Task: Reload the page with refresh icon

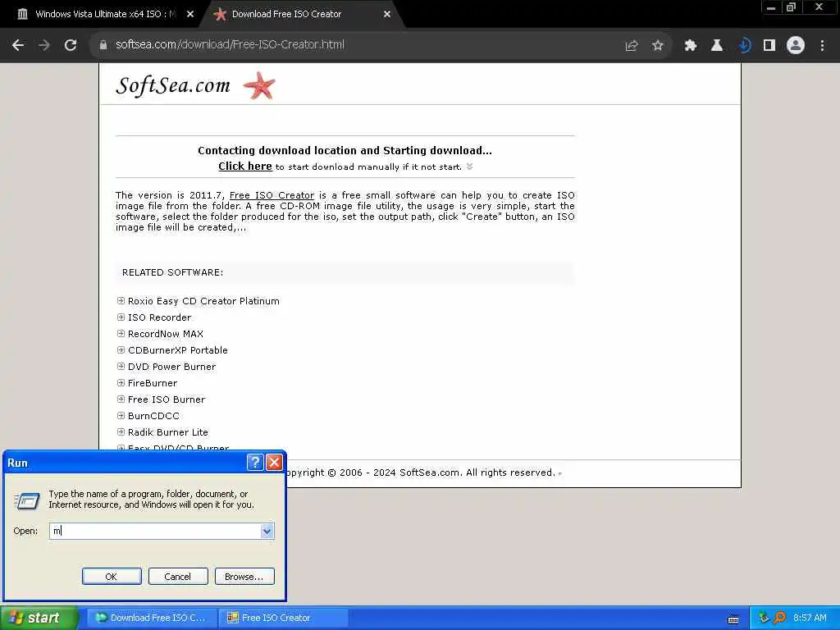Action: click(71, 45)
